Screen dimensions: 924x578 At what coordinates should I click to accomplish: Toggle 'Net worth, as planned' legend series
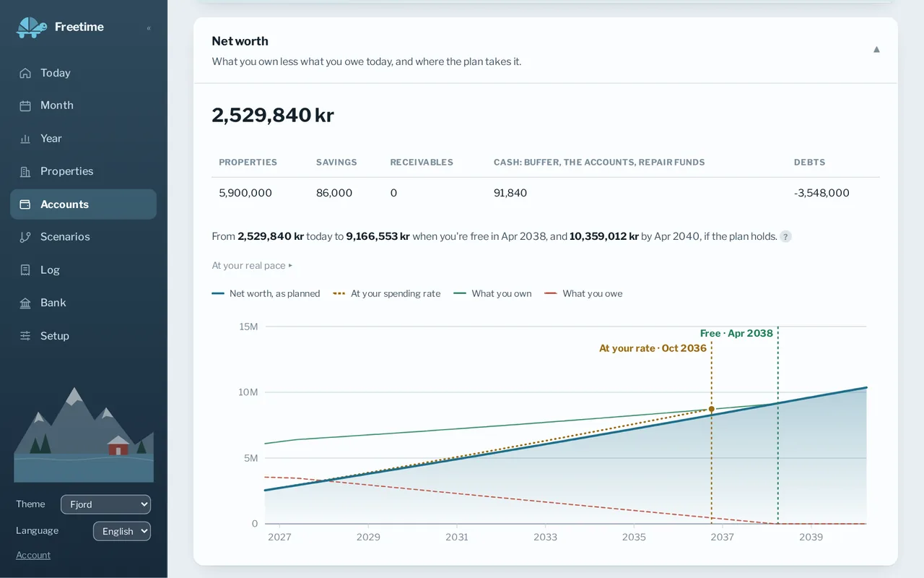[x=266, y=294]
